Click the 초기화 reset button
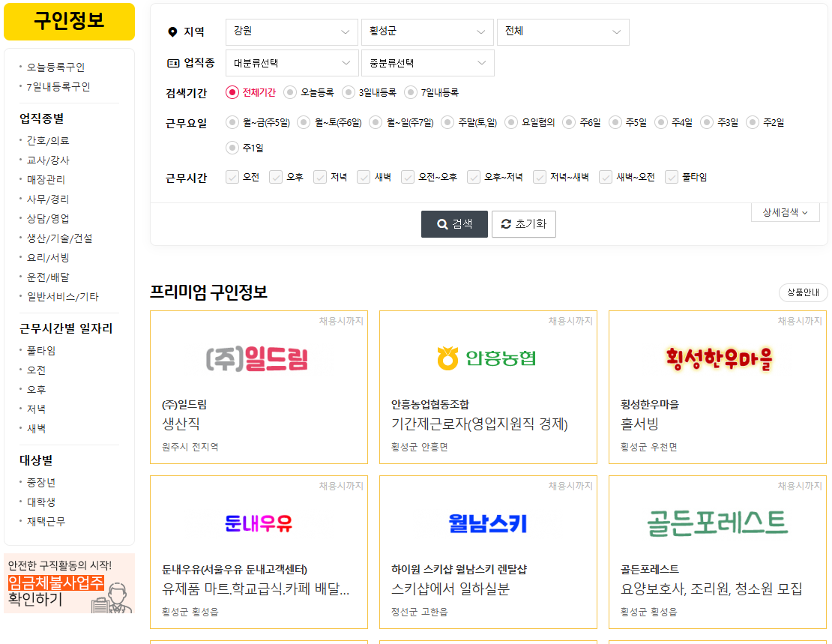The width and height of the screenshot is (832, 644). coord(524,224)
